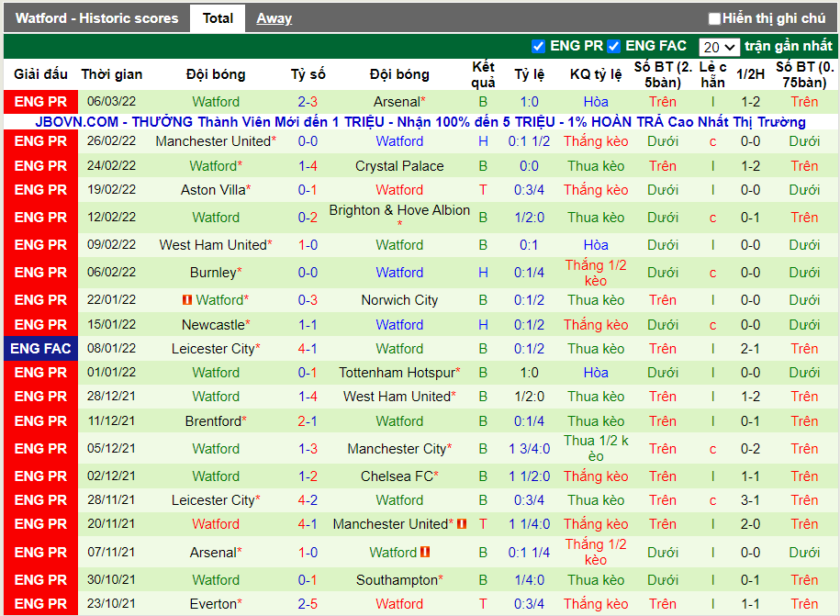
Task: Open the JBOVN.COM promotion banner link
Action: pyautogui.click(x=420, y=122)
